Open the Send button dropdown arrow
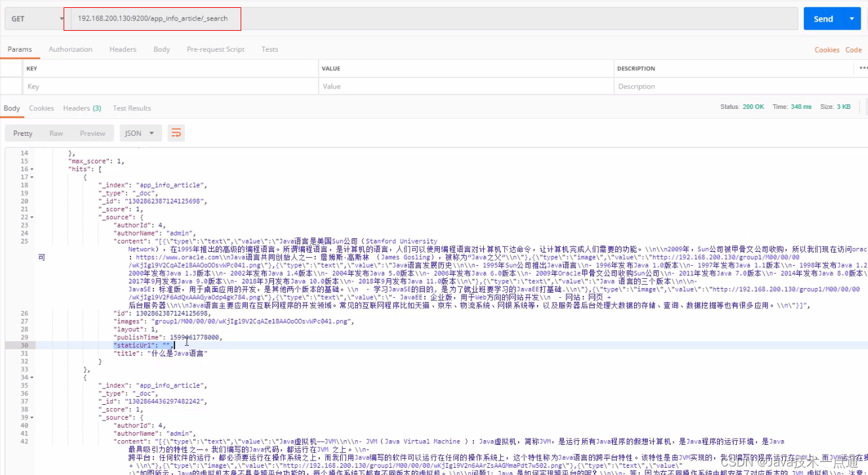Image resolution: width=868 pixels, height=475 pixels. (852, 18)
